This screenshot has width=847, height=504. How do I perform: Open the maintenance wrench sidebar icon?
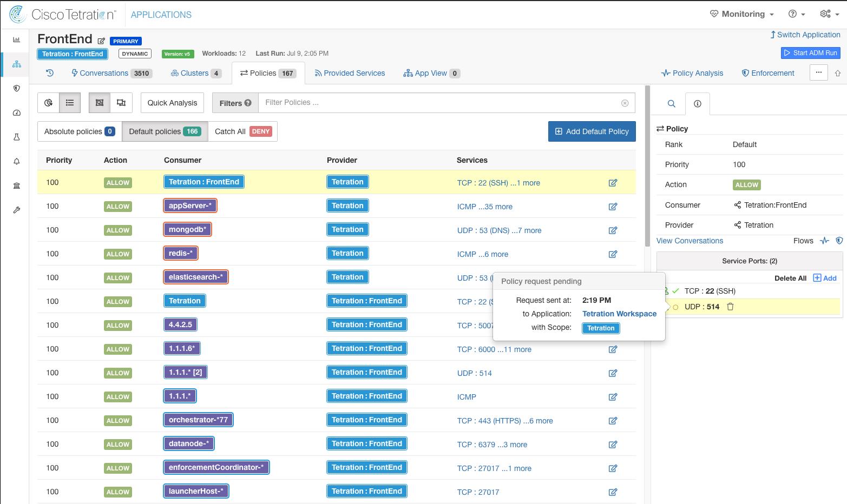(16, 210)
